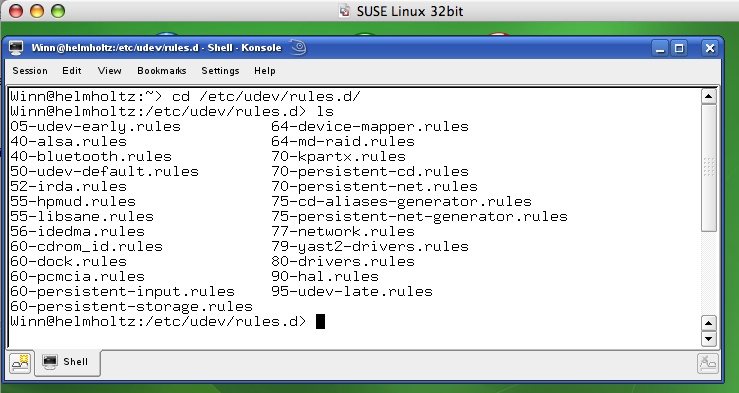Click the green zoom button of VM window
Viewport: 739px width, 393px height.
[x=57, y=11]
